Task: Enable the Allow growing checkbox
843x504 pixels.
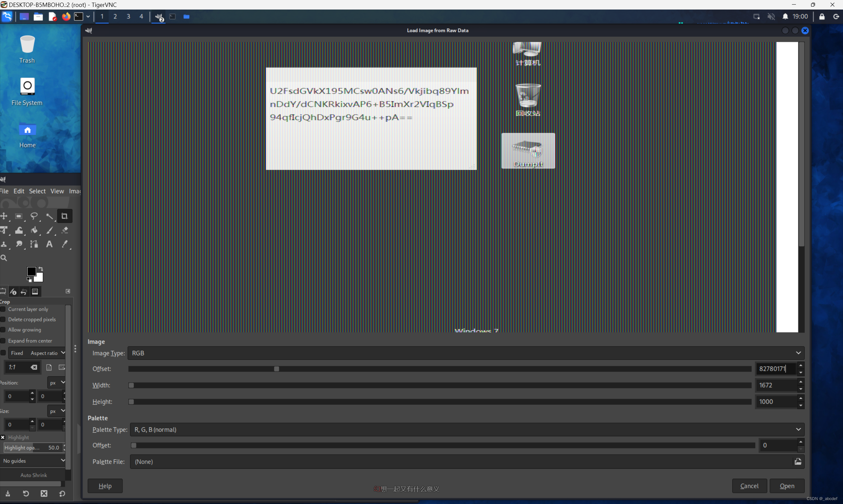Action: click(x=3, y=330)
